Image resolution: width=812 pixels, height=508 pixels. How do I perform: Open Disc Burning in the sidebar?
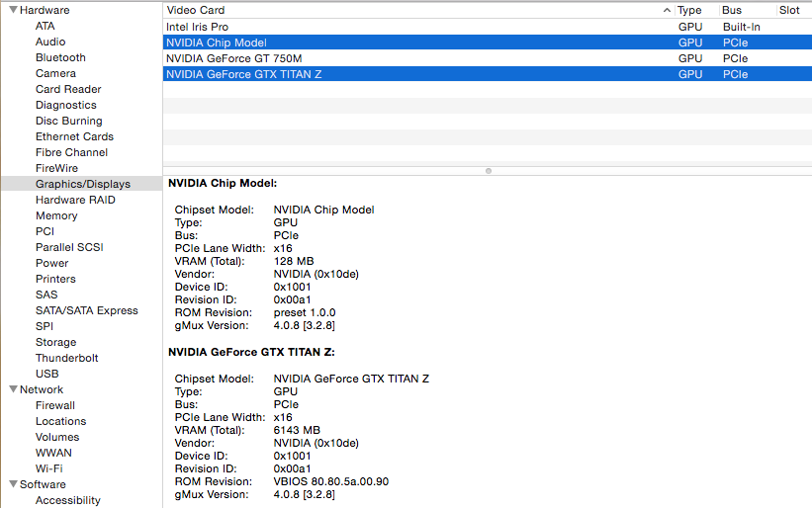click(x=69, y=121)
